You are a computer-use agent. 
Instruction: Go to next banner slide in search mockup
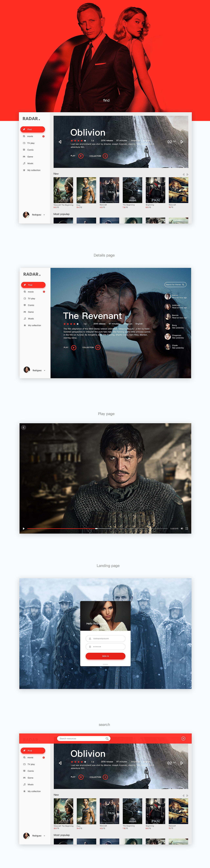click(182, 763)
